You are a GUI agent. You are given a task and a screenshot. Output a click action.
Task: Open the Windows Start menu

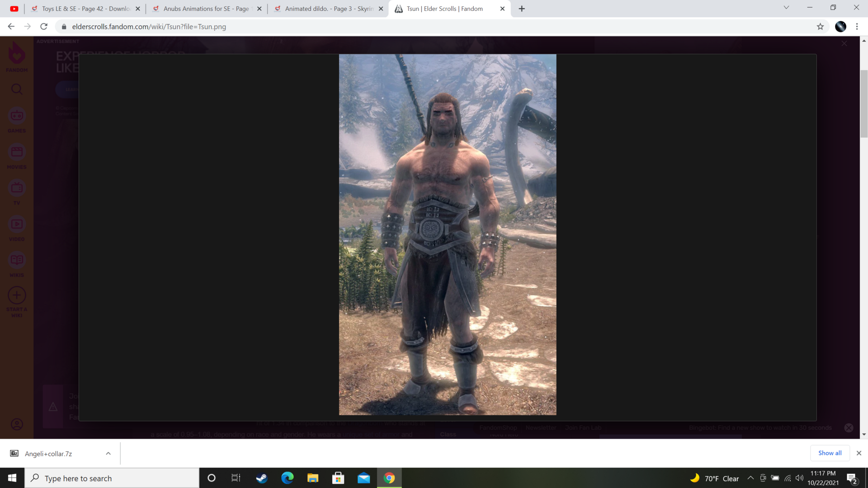(12, 478)
